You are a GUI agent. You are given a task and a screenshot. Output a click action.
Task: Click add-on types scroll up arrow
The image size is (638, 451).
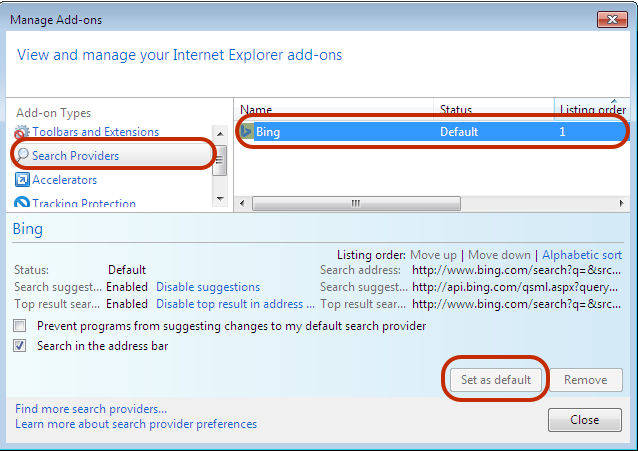coord(220,134)
